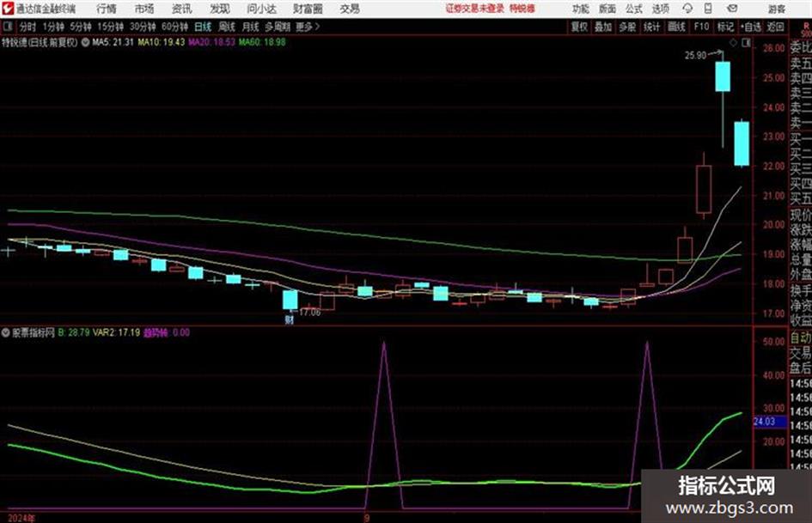
Task: Toggle the right panel icon near price axis
Action: point(746,43)
